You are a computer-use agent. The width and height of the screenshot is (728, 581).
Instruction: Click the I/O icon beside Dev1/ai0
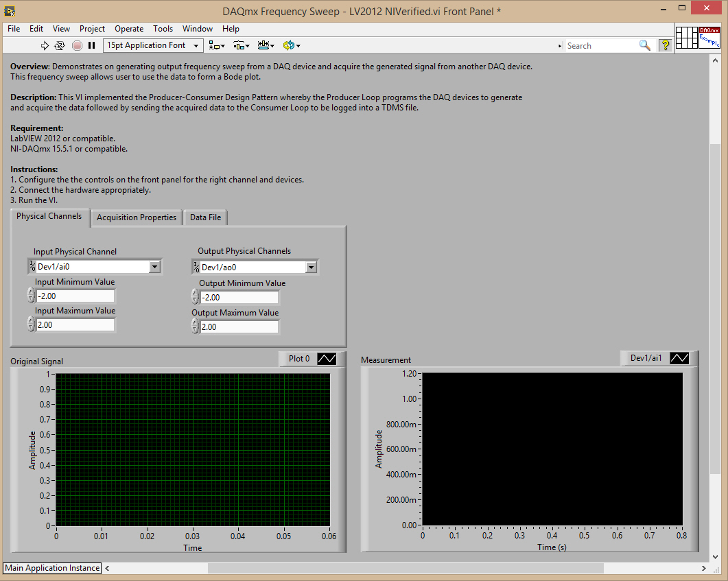point(32,266)
